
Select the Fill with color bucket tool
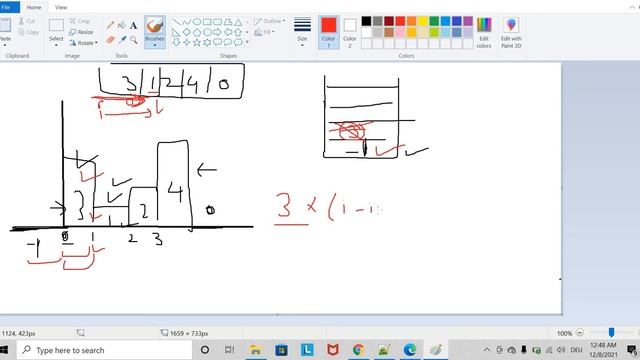point(122,25)
